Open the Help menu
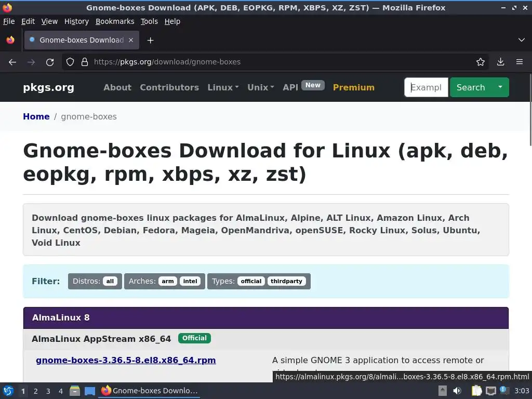The width and height of the screenshot is (532, 399). [172, 21]
